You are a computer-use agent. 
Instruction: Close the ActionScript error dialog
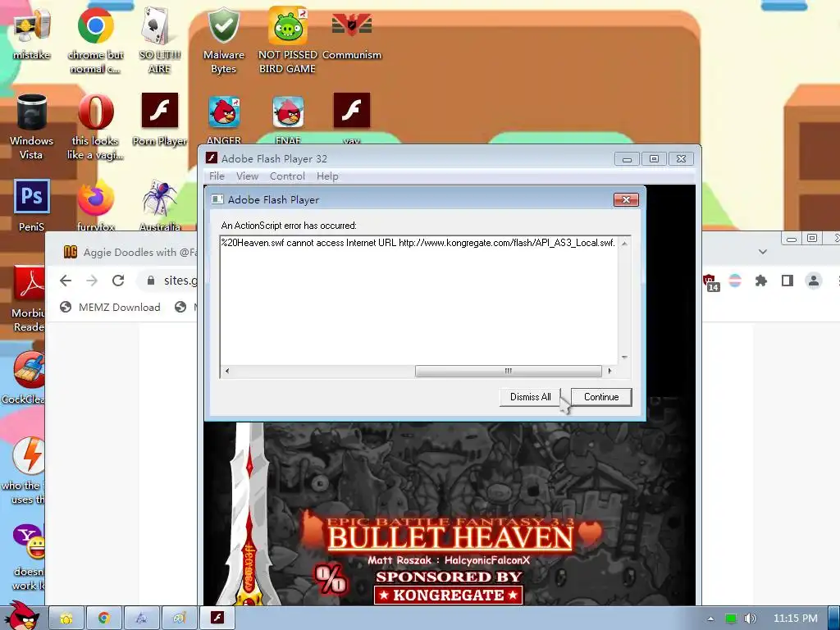pos(626,200)
